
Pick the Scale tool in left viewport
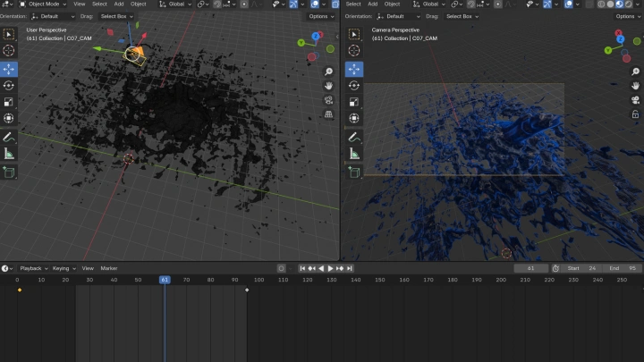tap(9, 102)
